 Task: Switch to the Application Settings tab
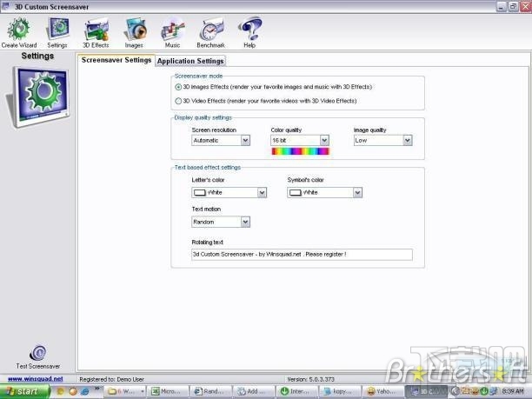click(x=190, y=61)
